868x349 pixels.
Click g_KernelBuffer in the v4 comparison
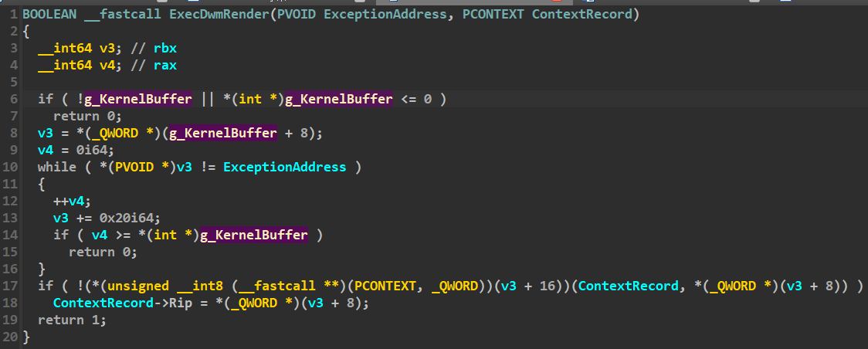(x=254, y=235)
